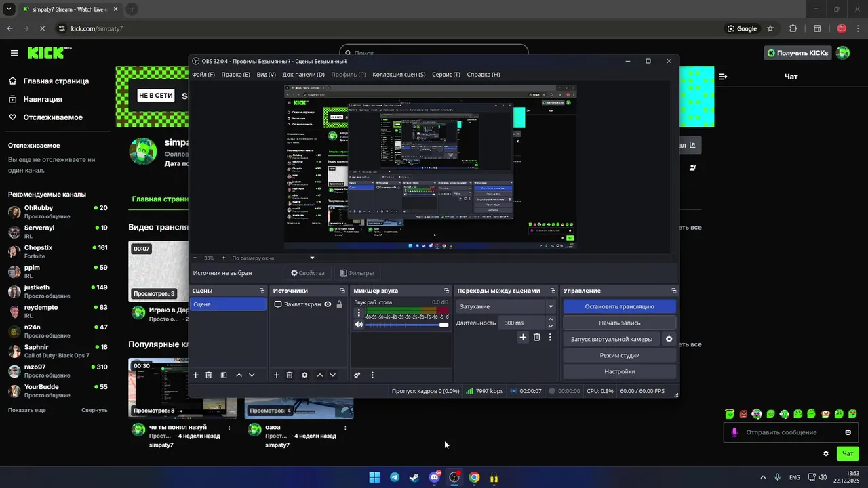Image resolution: width=868 pixels, height=488 pixels.
Task: Open the Затухание transition dropdown
Action: click(x=506, y=306)
